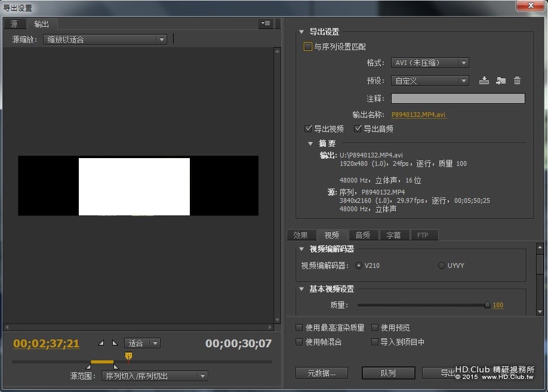
Task: Toggle 与序列设置匹配 checkbox
Action: click(307, 47)
